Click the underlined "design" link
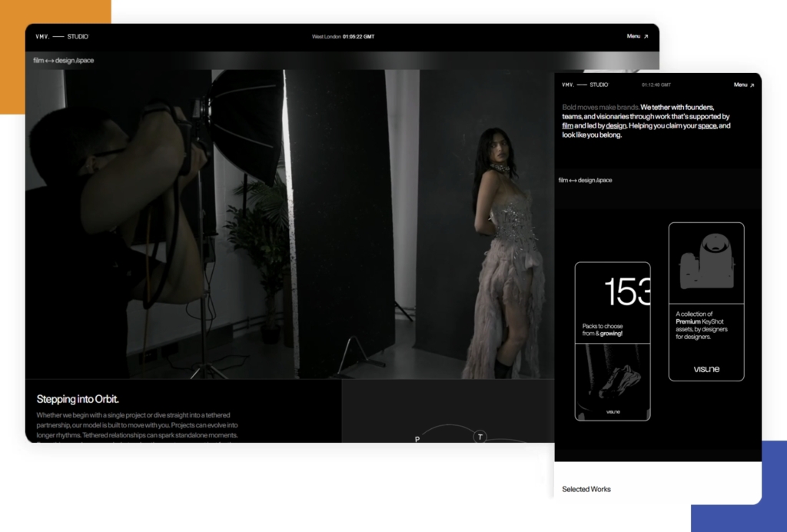Screen dimensions: 787x532 617,126
